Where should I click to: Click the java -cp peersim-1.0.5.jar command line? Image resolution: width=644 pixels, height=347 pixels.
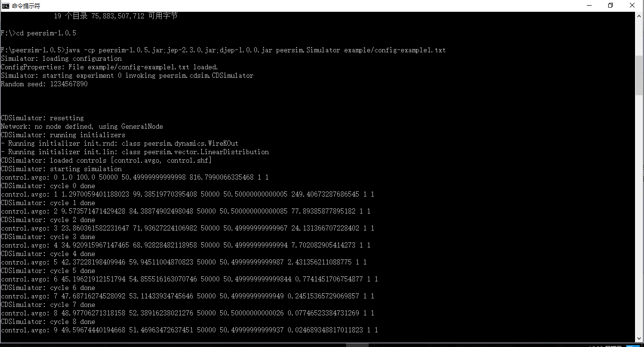(223, 50)
